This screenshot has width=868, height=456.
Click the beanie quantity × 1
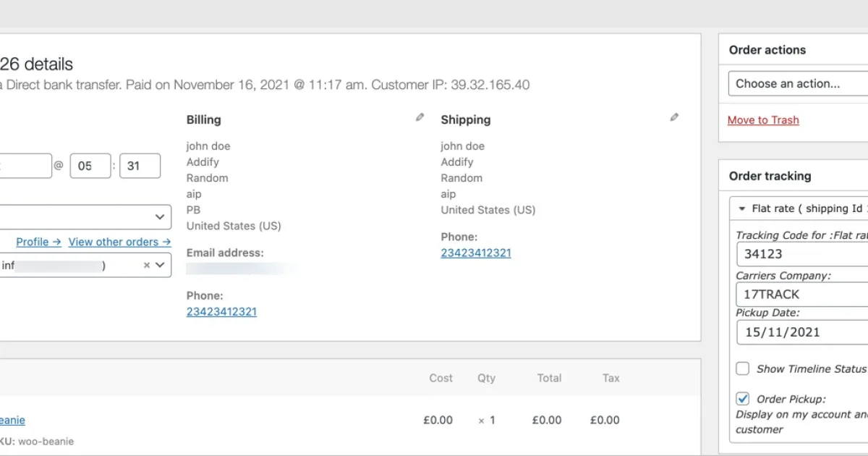coord(487,420)
